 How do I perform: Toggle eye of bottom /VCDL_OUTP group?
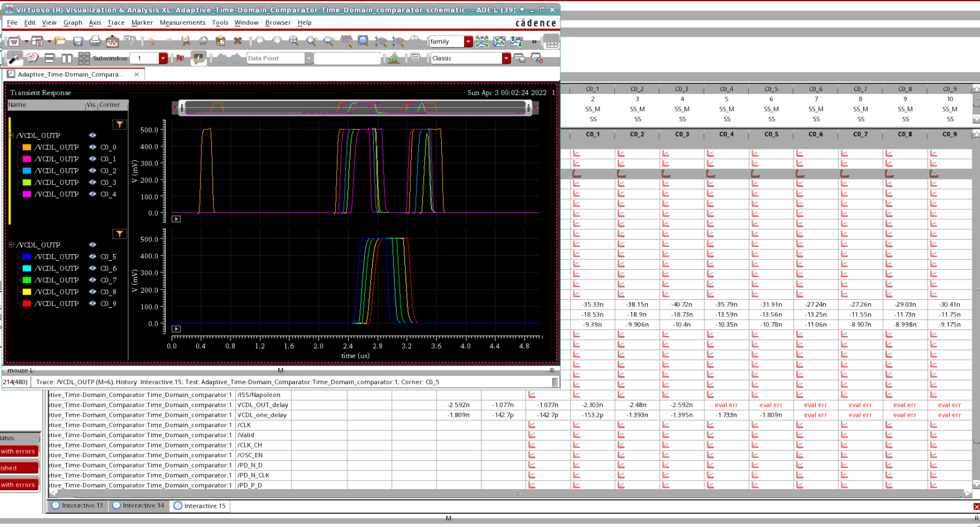pos(93,245)
